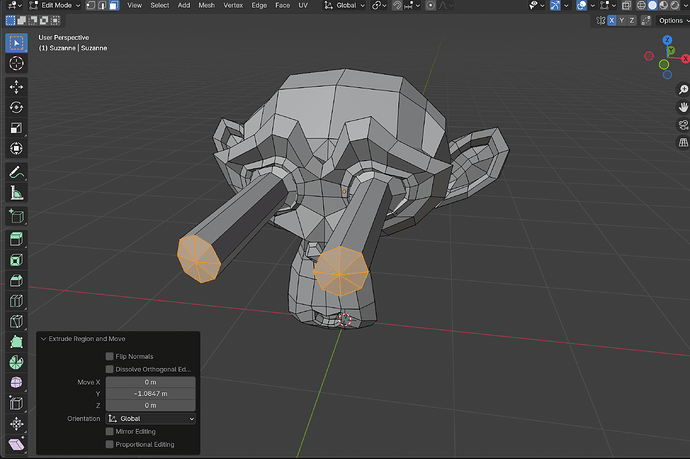Switch to material preview shading
The width and height of the screenshot is (690, 459).
(x=664, y=5)
